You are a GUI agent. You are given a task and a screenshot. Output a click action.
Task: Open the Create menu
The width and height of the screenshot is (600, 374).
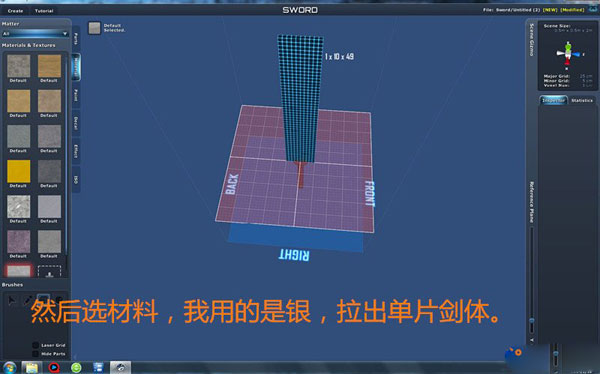[15, 11]
